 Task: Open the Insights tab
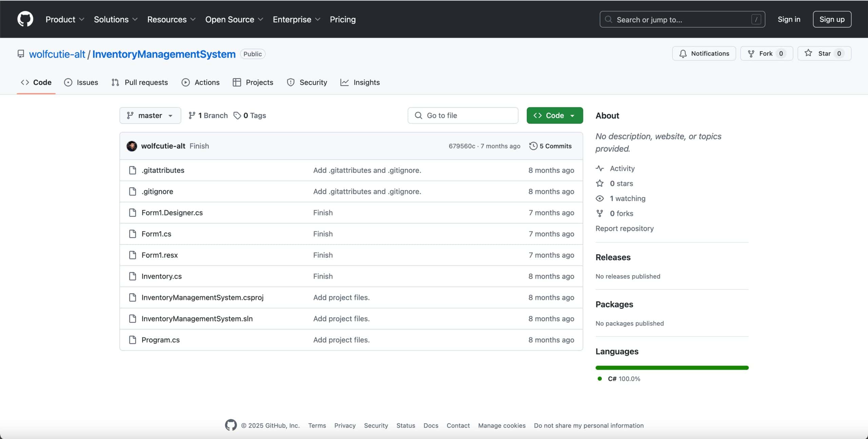(360, 82)
